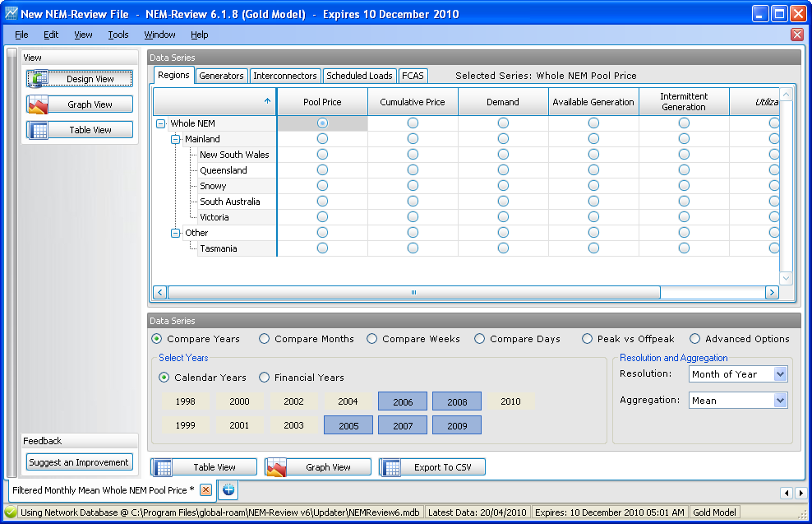This screenshot has height=524, width=812.
Task: Open the Help menu
Action: pos(200,35)
